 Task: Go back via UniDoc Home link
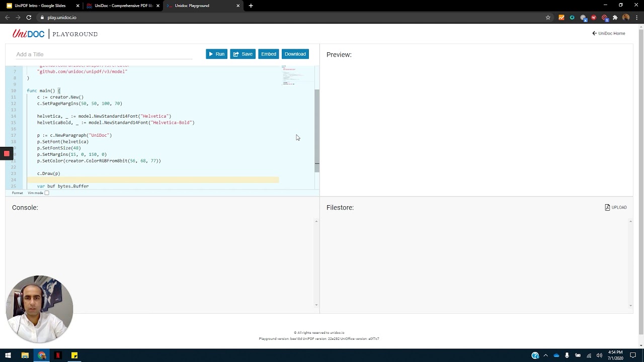608,33
